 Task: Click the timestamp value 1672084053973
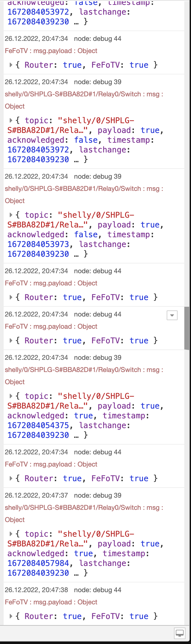(x=38, y=244)
